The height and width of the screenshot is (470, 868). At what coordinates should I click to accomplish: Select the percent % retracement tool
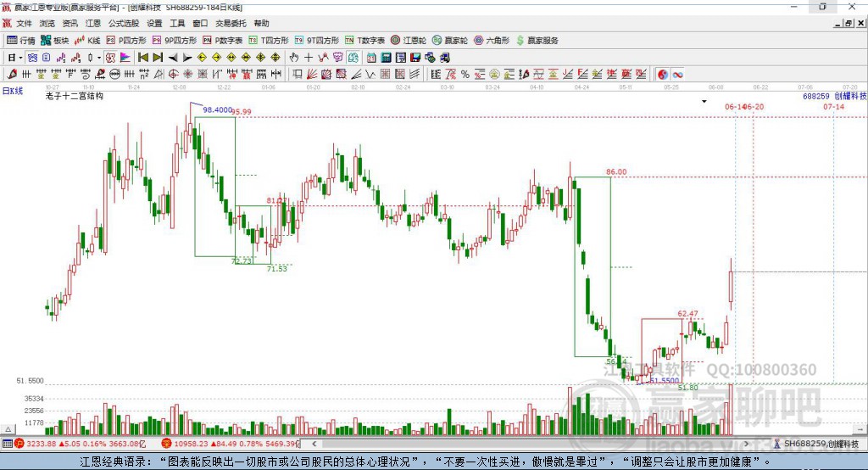[x=465, y=75]
